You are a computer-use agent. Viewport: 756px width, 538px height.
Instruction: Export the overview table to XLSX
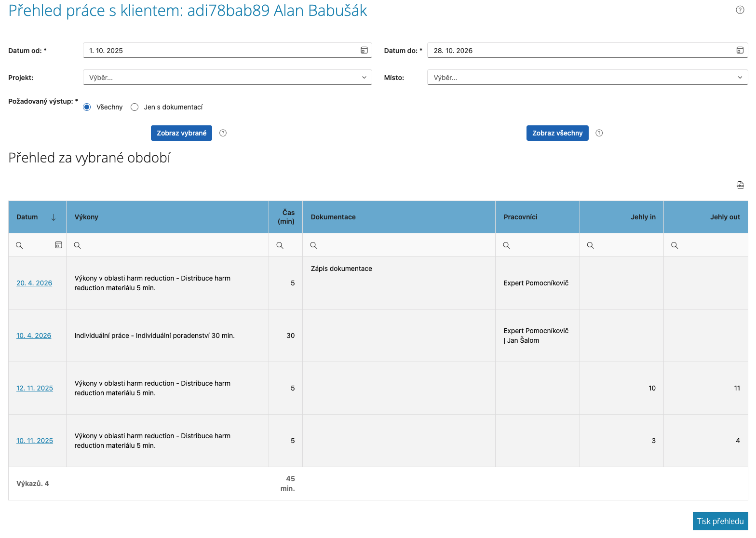click(x=741, y=185)
